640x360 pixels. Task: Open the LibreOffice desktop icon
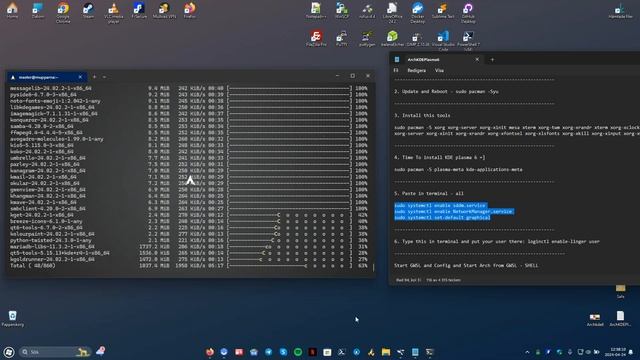392,12
